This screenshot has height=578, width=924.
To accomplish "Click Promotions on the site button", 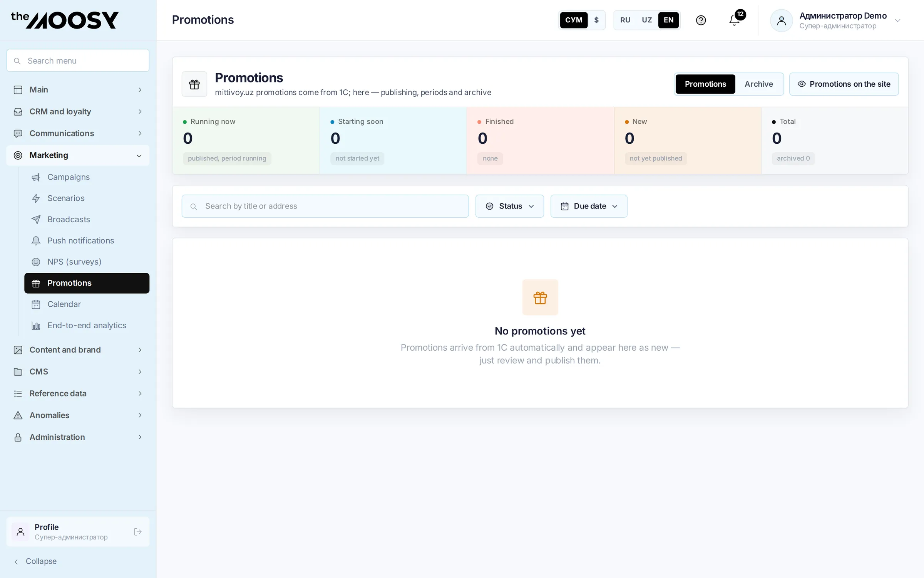I will pyautogui.click(x=844, y=84).
